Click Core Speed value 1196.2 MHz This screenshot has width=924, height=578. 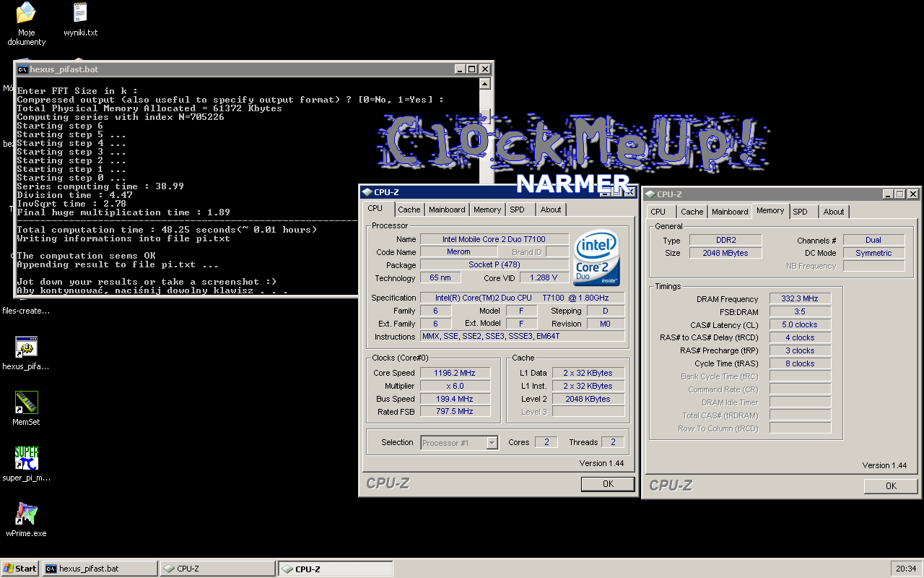point(455,374)
